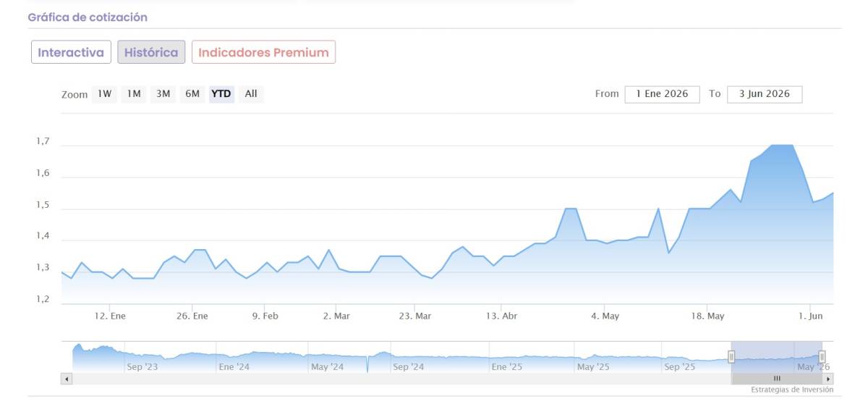The height and width of the screenshot is (407, 868).
Task: Grab the left navigator range handle
Action: (731, 357)
